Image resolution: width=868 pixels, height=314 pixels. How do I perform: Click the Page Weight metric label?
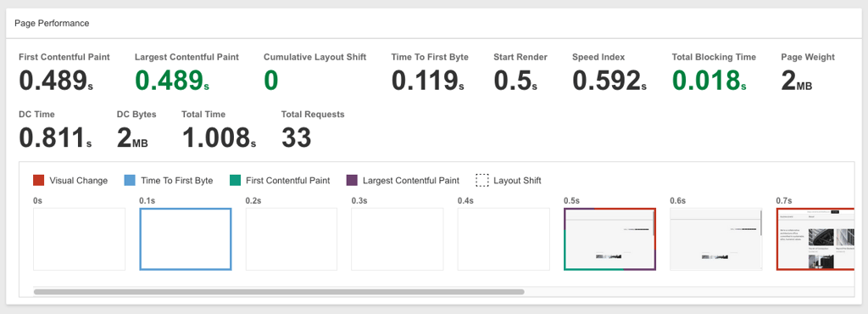[x=808, y=57]
